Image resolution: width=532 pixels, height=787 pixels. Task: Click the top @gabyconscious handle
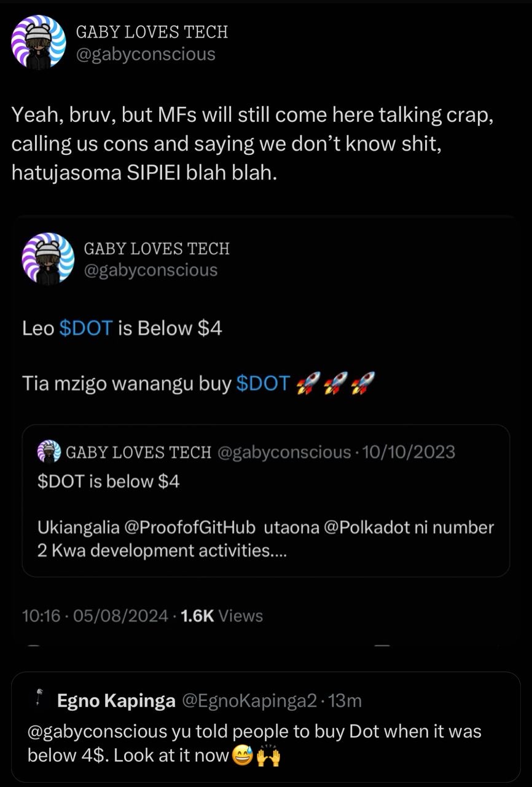[x=145, y=54]
